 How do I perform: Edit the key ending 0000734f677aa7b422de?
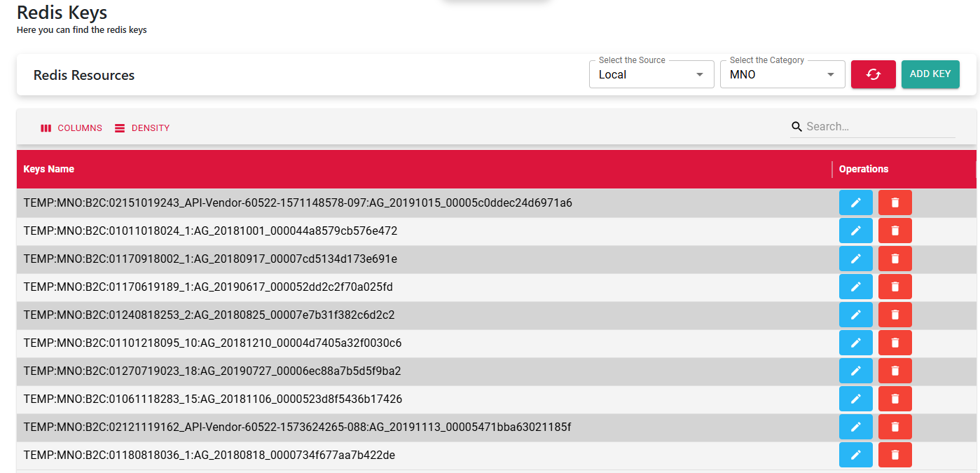(855, 455)
